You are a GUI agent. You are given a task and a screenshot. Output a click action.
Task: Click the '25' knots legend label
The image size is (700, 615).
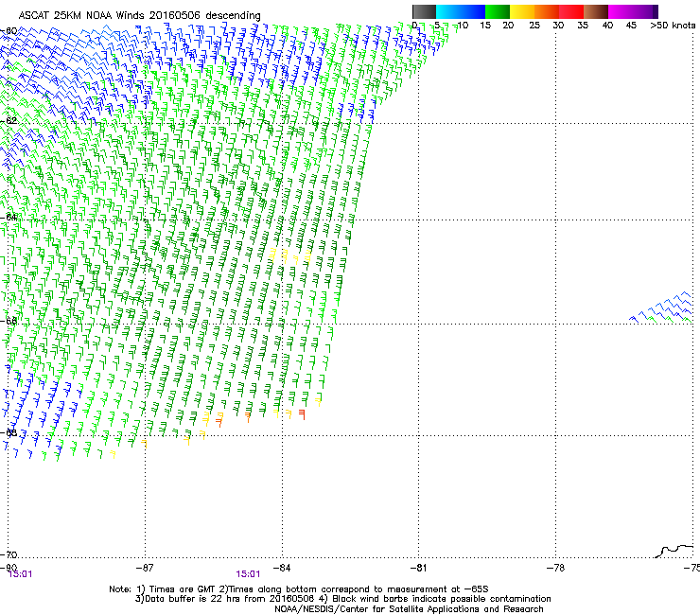[x=534, y=26]
